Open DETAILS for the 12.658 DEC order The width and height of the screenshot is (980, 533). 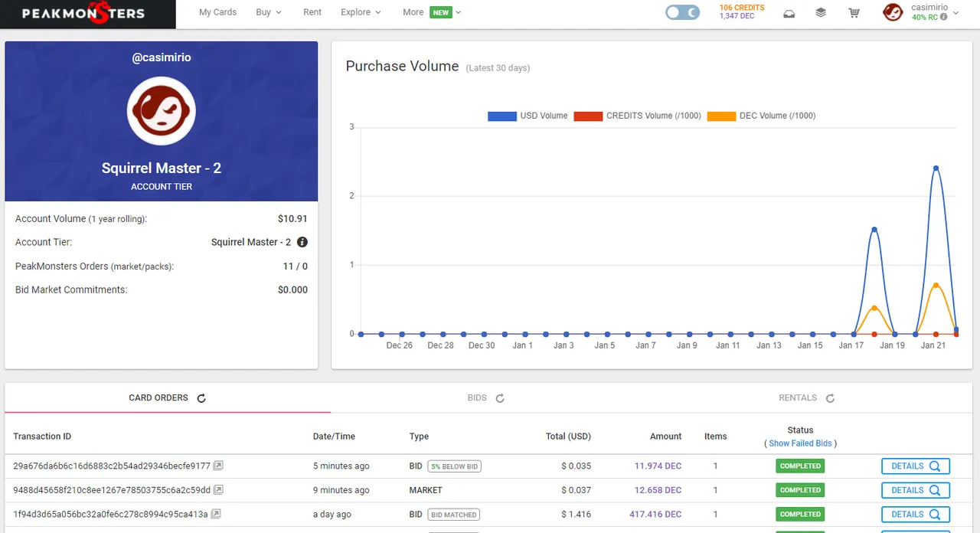tap(916, 490)
